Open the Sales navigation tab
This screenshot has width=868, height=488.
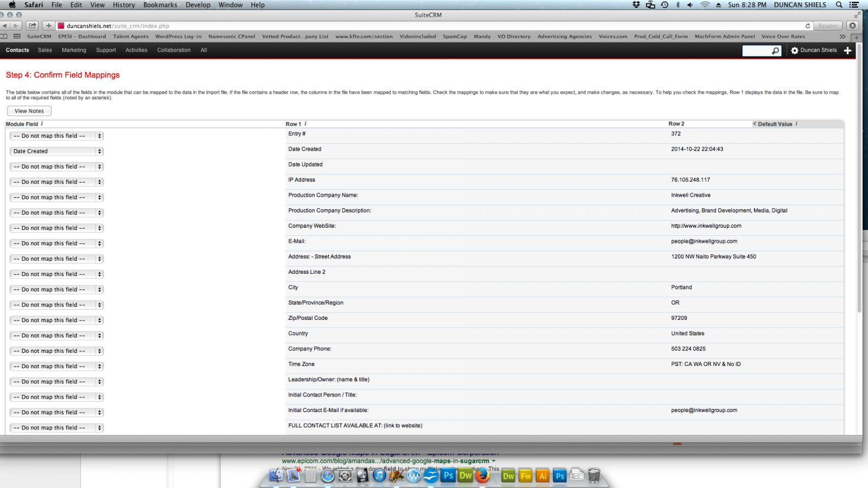click(x=45, y=50)
